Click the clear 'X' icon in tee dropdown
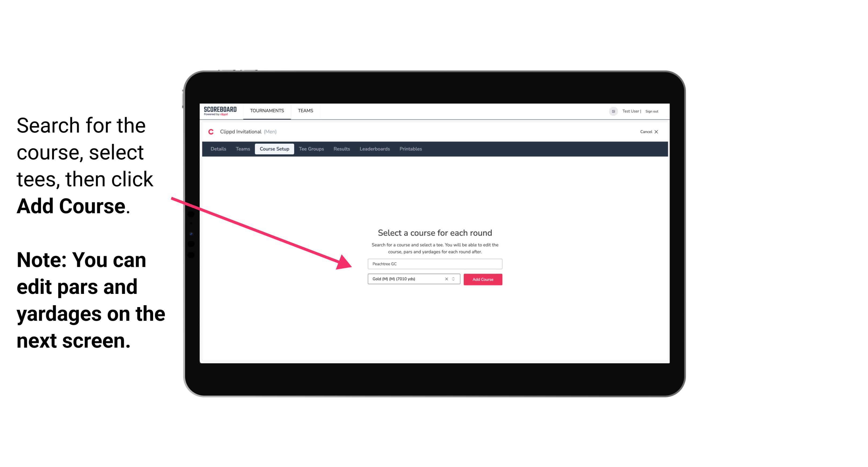868x467 pixels. point(446,279)
